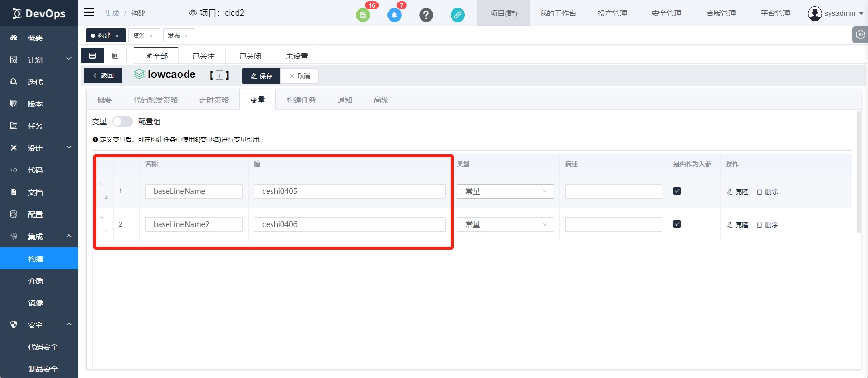This screenshot has width=868, height=378.
Task: Click 删除 for the baseLineName2 row
Action: point(767,225)
